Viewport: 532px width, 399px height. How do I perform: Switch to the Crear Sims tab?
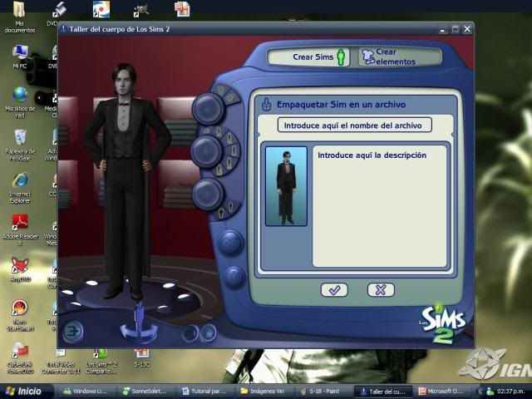point(308,57)
